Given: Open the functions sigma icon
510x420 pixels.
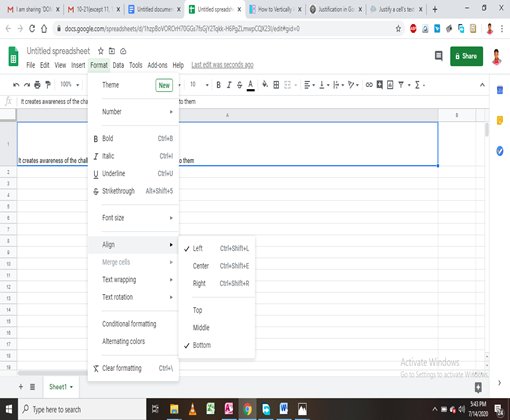Looking at the screenshot, I should pos(417,85).
